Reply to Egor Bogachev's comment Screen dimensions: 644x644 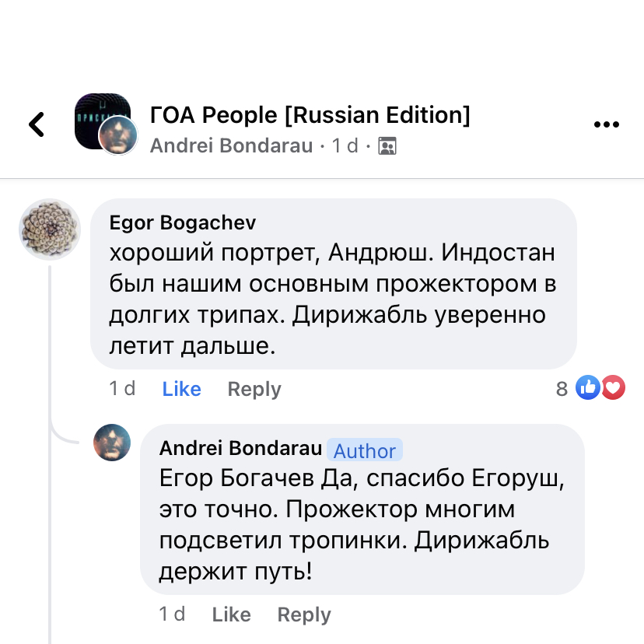(254, 389)
